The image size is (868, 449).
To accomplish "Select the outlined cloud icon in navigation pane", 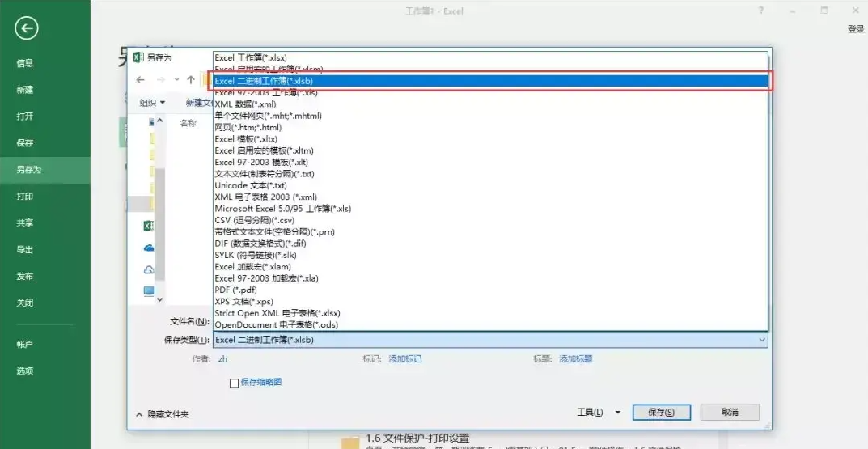I will (148, 270).
